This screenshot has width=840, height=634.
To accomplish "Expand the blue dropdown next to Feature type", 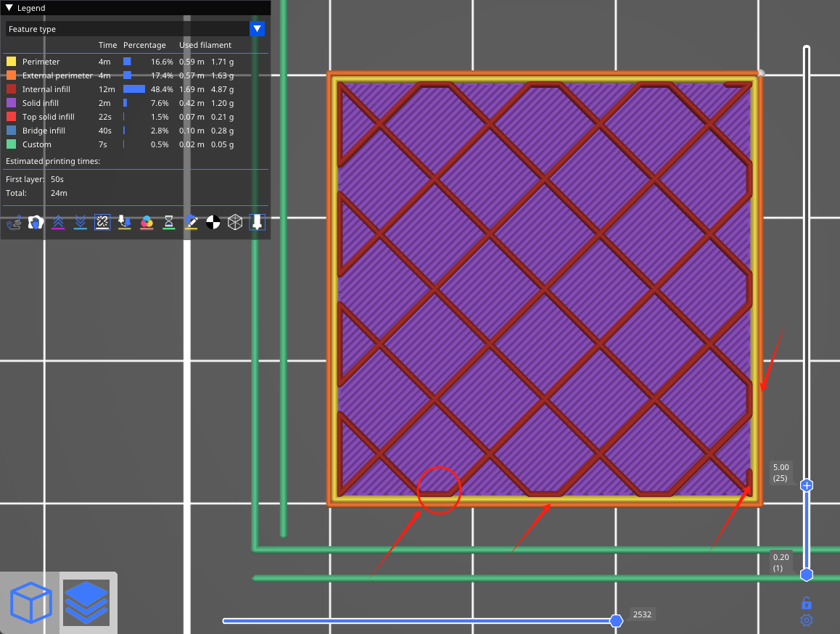I will [x=258, y=28].
